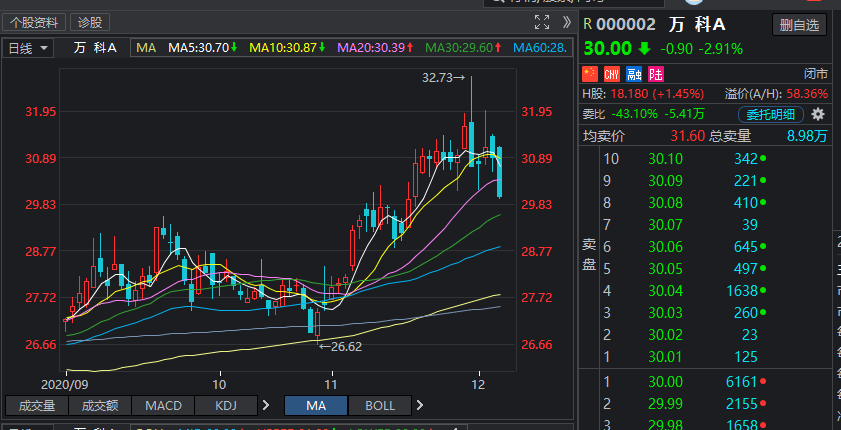841x430 pixels.
Task: Select the MA overlay tab
Action: coord(316,405)
